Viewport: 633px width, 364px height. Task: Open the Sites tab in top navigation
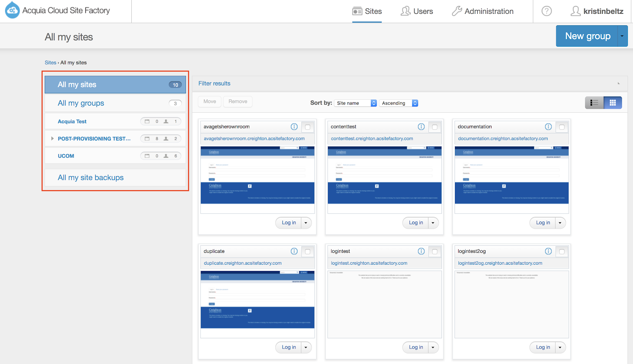click(x=367, y=11)
